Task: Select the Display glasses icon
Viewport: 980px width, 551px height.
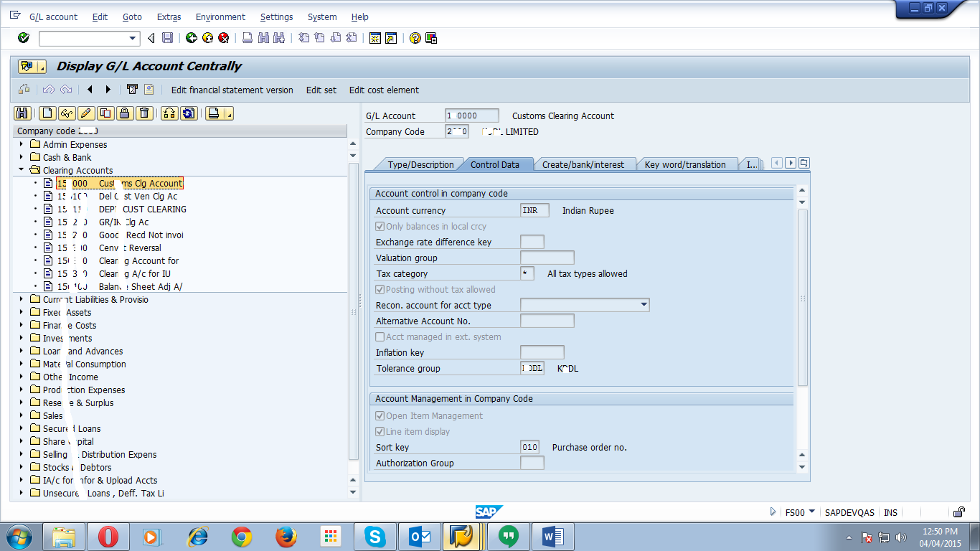Action: click(67, 113)
